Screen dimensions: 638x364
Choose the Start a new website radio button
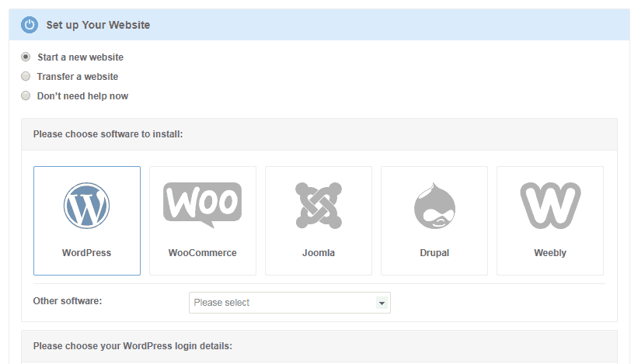tap(26, 57)
